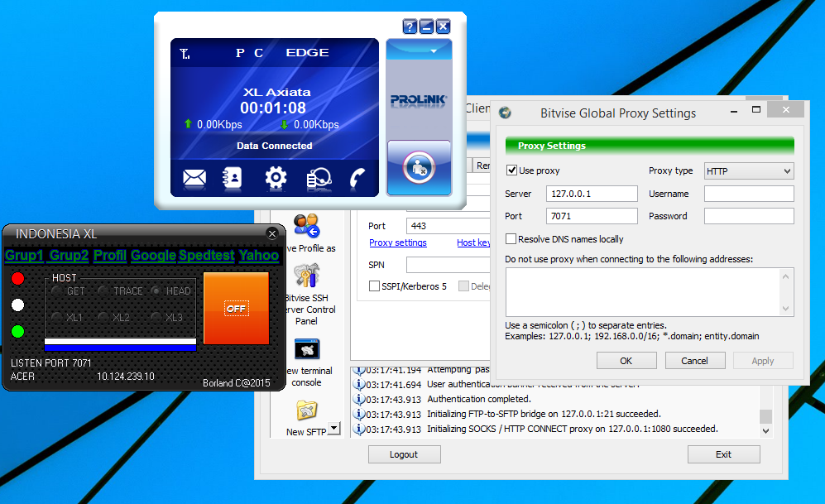The width and height of the screenshot is (825, 504).
Task: Click down arrow of exclusion list scrollbar
Action: (x=785, y=309)
